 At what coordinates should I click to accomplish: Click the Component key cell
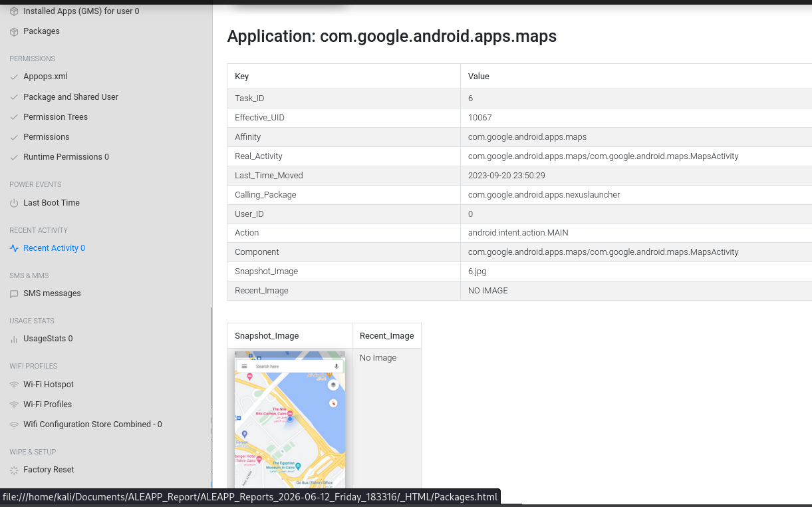coord(344,252)
